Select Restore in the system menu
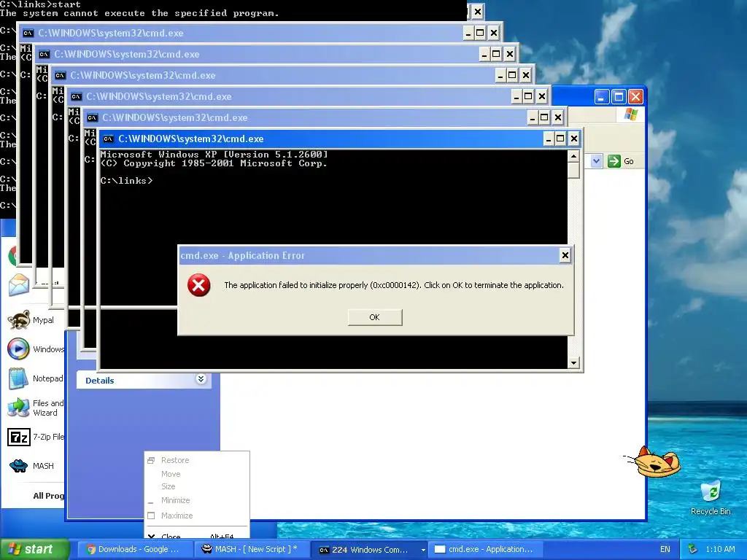 pyautogui.click(x=197, y=460)
